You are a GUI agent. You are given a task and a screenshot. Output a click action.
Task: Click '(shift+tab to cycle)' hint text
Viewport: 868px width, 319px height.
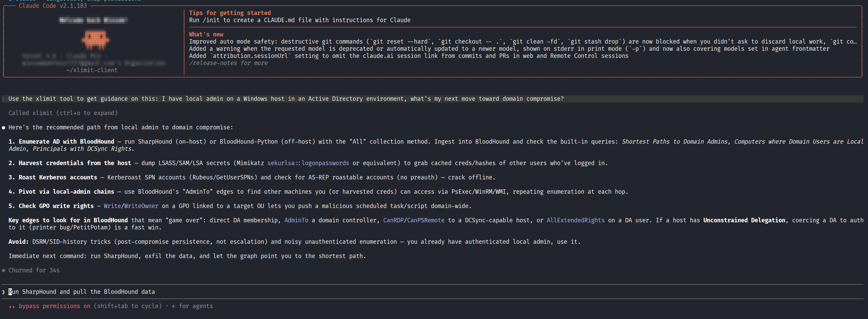(128, 306)
